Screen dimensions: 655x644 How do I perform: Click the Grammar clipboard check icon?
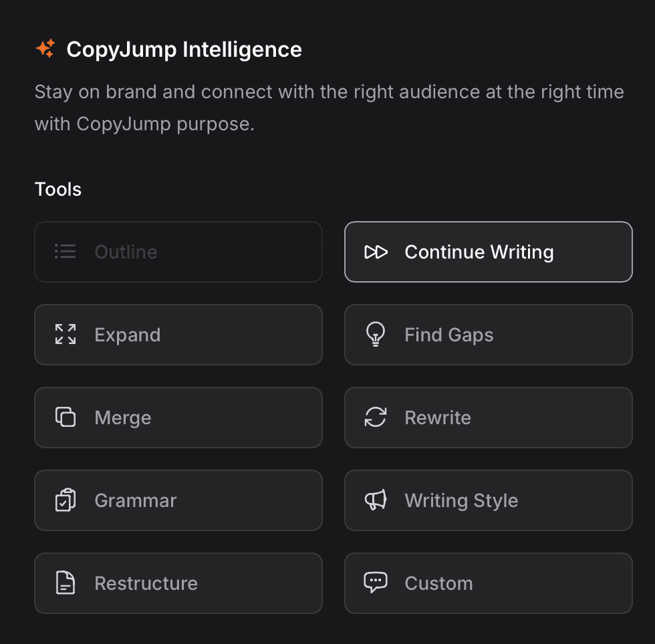pyautogui.click(x=65, y=500)
